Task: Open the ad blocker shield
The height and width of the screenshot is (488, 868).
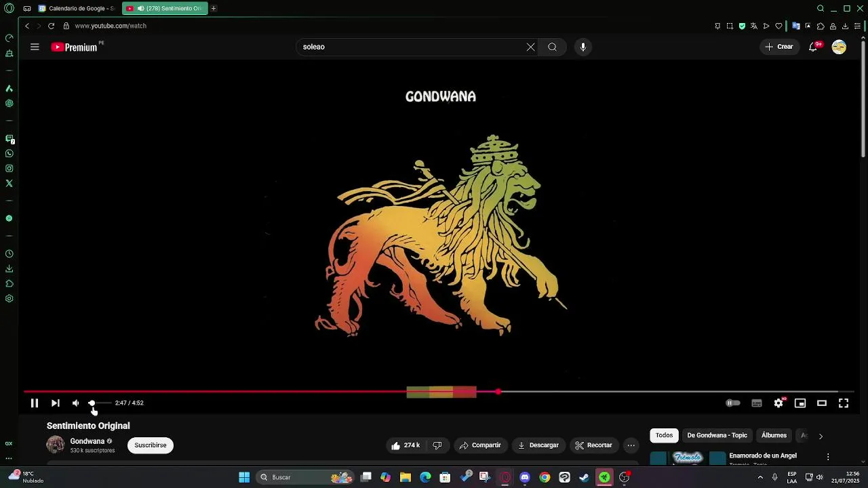Action: [742, 26]
